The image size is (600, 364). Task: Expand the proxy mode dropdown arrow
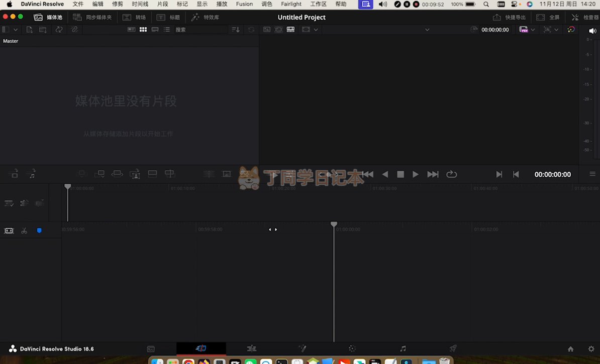tap(533, 30)
